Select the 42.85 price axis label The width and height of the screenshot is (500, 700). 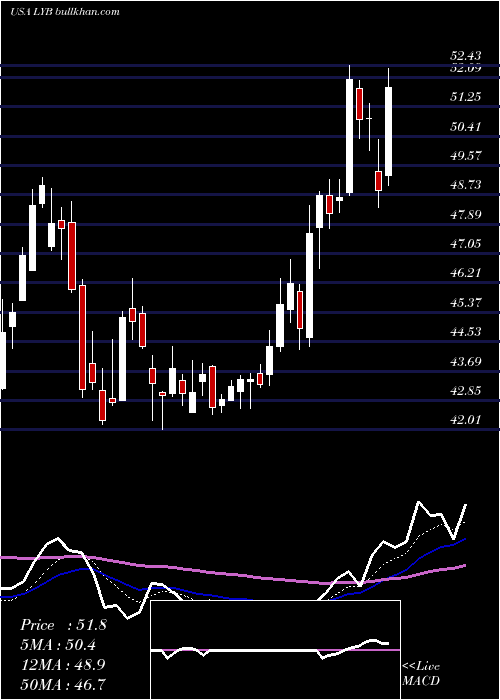pyautogui.click(x=466, y=391)
